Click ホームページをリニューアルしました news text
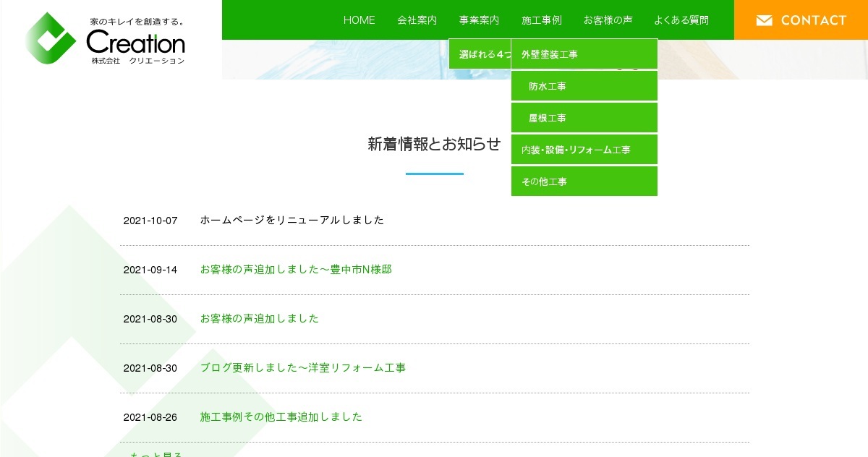 click(x=292, y=221)
